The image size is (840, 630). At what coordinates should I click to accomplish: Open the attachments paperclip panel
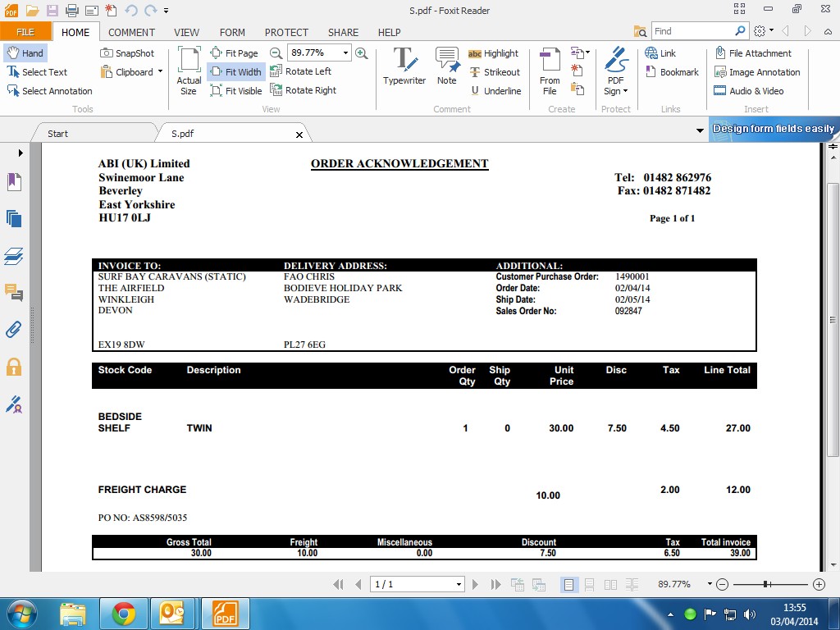click(14, 330)
